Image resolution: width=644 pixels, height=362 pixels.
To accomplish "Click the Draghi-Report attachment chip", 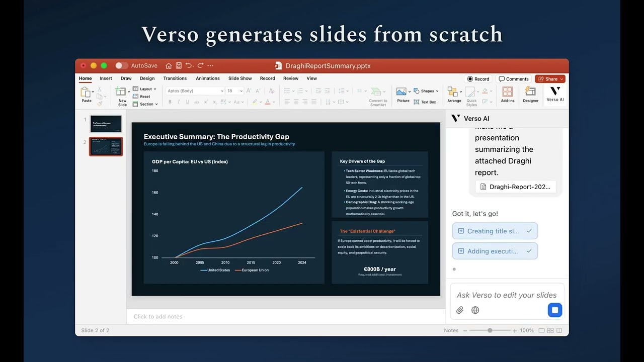I will [x=516, y=187].
